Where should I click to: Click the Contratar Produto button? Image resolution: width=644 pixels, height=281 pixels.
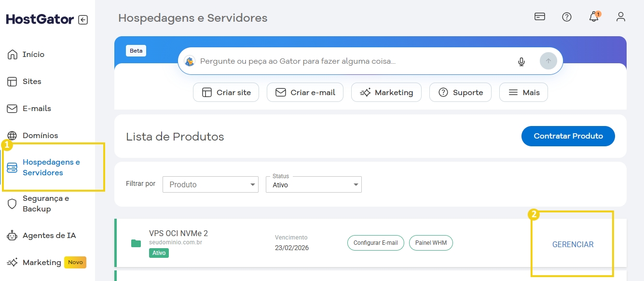pos(568,136)
